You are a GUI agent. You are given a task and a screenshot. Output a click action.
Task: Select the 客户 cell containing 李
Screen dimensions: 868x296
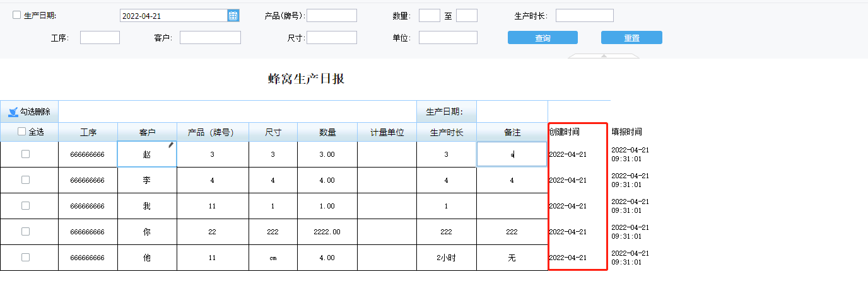[x=147, y=180]
